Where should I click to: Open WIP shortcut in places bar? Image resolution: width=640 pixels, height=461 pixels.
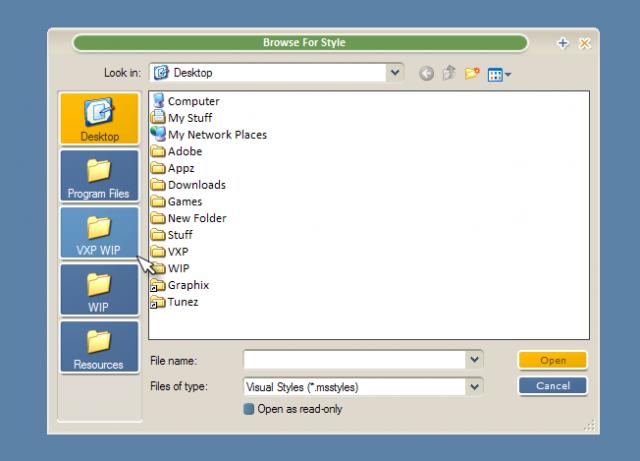100,290
